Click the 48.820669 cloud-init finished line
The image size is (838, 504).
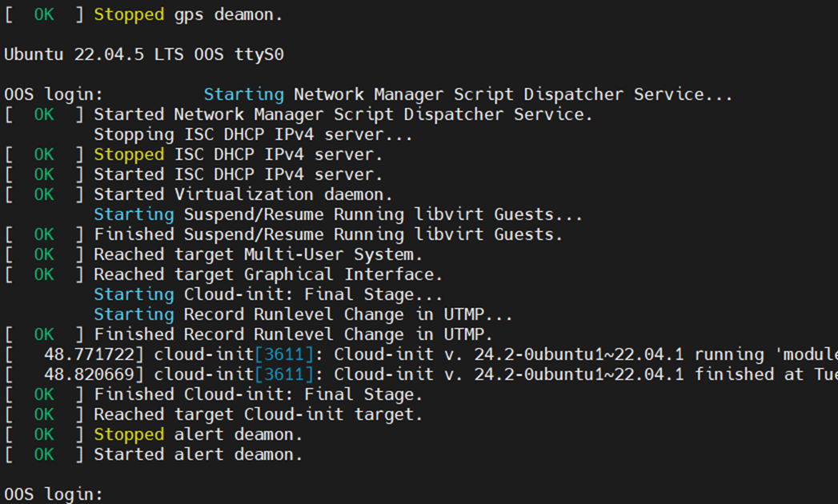(x=421, y=374)
